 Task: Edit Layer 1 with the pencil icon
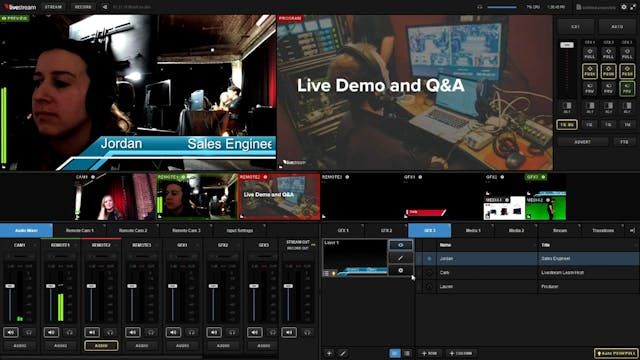[400, 258]
